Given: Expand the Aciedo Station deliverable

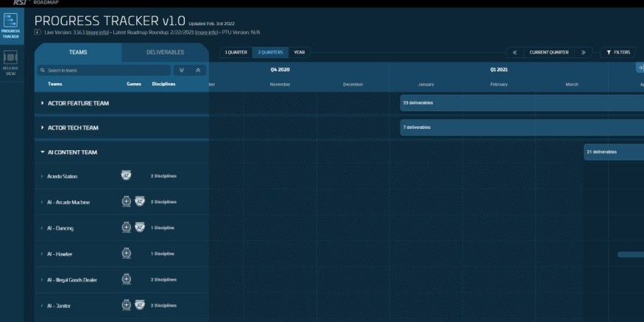Looking at the screenshot, I should pos(42,176).
